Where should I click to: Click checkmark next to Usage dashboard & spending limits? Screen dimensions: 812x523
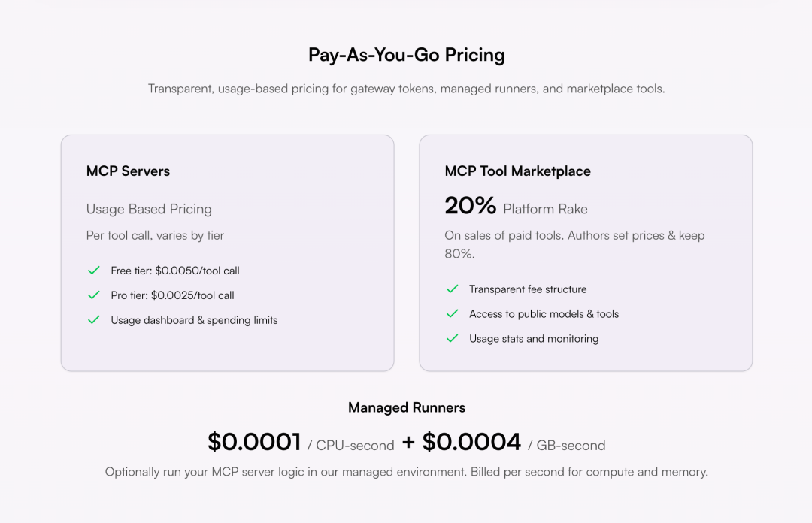(x=94, y=320)
